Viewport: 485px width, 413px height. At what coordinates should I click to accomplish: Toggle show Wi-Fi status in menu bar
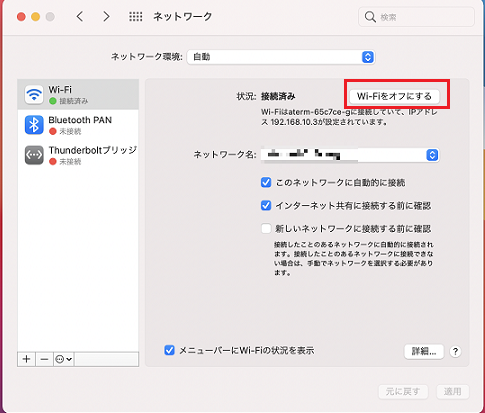pos(169,350)
